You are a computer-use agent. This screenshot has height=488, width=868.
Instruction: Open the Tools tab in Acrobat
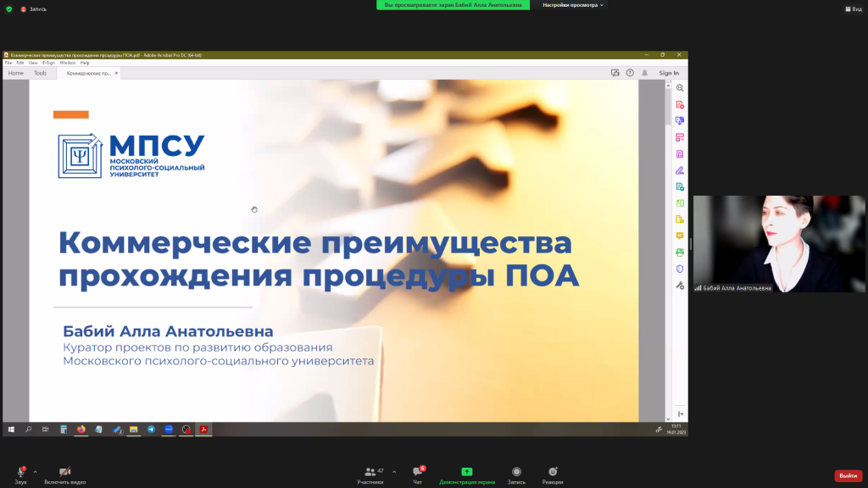[x=40, y=73]
